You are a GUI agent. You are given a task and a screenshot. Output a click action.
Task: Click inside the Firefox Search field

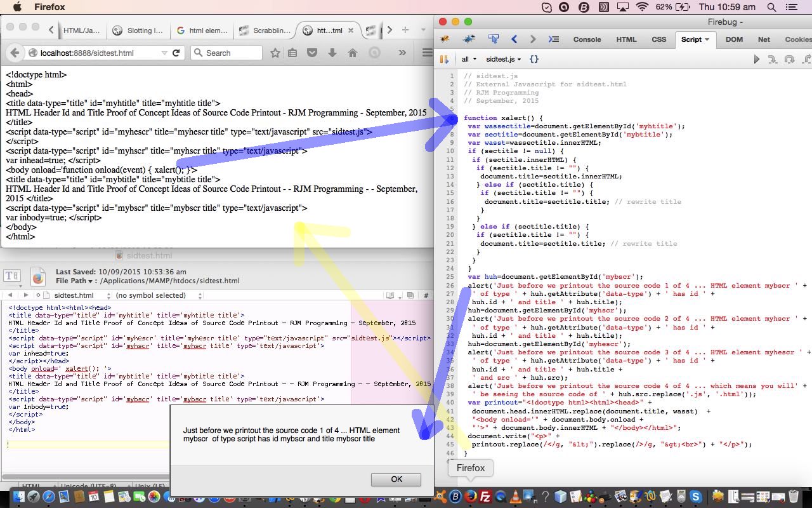pos(226,53)
